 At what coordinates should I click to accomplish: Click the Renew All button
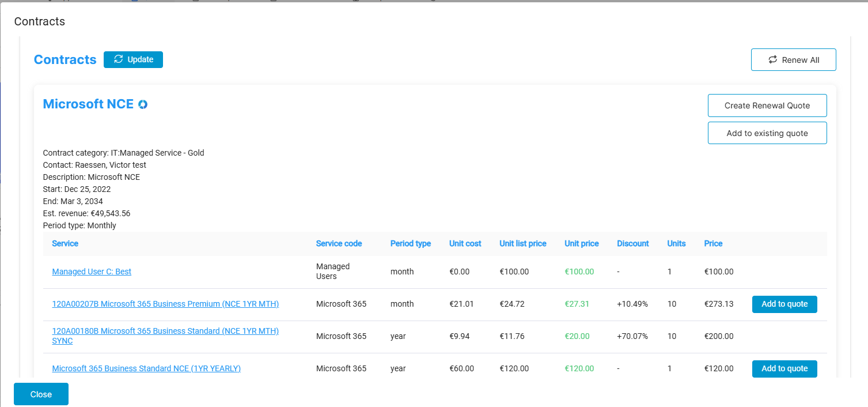(793, 60)
